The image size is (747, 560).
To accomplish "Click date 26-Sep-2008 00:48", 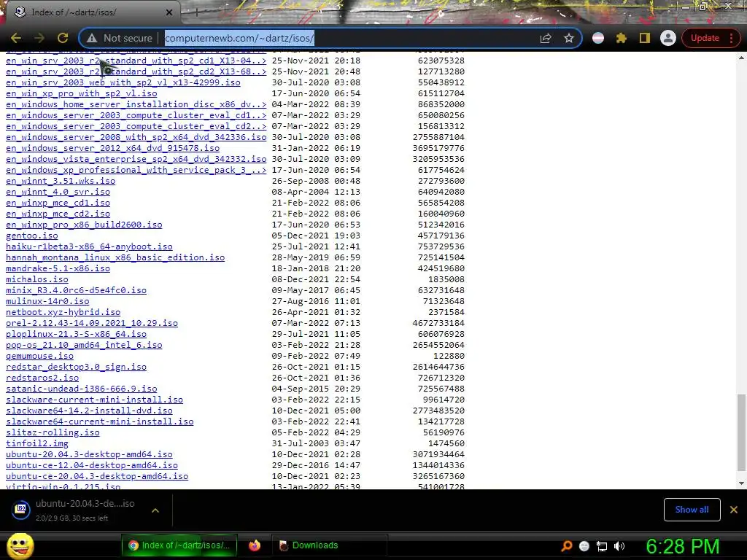I will (x=316, y=181).
